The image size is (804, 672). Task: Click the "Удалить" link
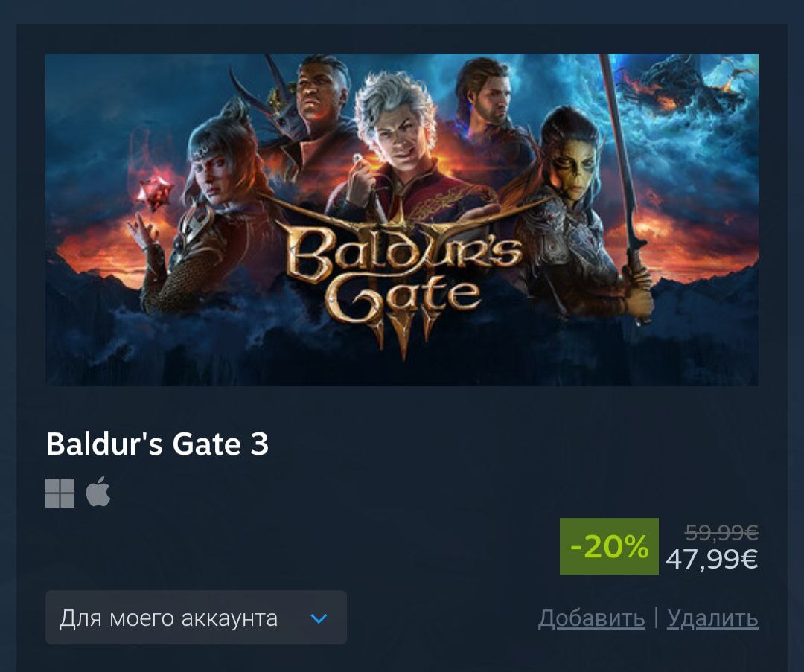[x=712, y=618]
